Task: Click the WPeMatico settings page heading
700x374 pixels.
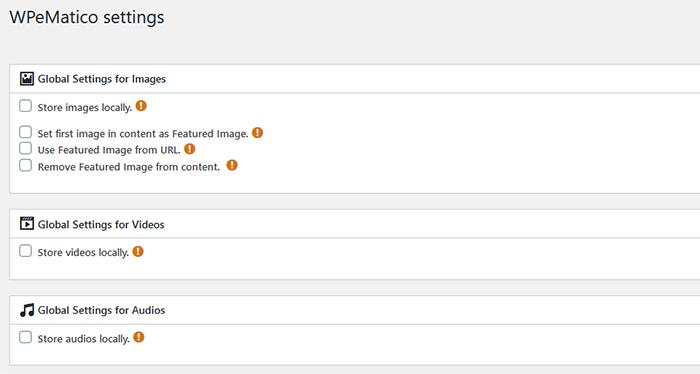Action: tap(87, 17)
